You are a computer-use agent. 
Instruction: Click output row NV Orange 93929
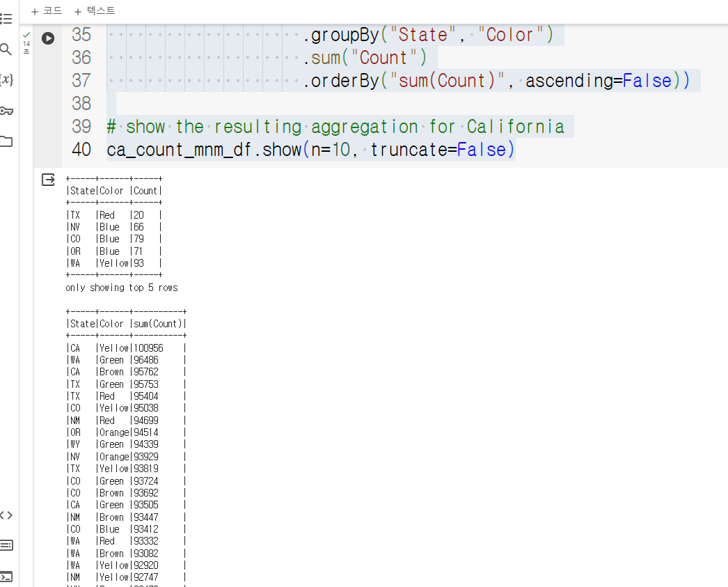pyautogui.click(x=126, y=457)
